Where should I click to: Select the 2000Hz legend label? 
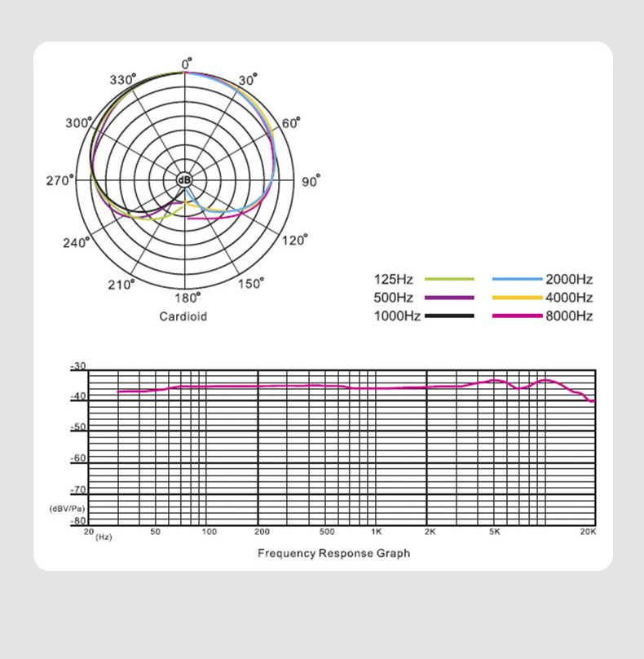point(569,280)
